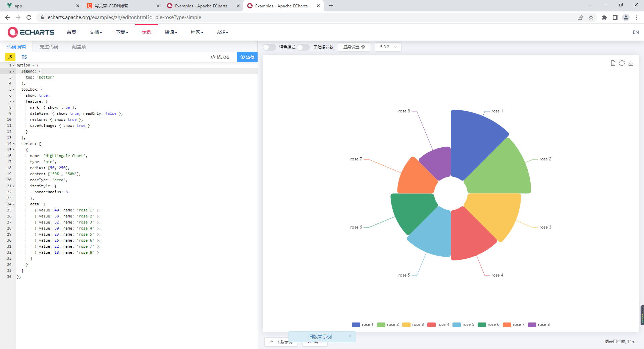Toggle accessible decal pattern switch

[303, 47]
